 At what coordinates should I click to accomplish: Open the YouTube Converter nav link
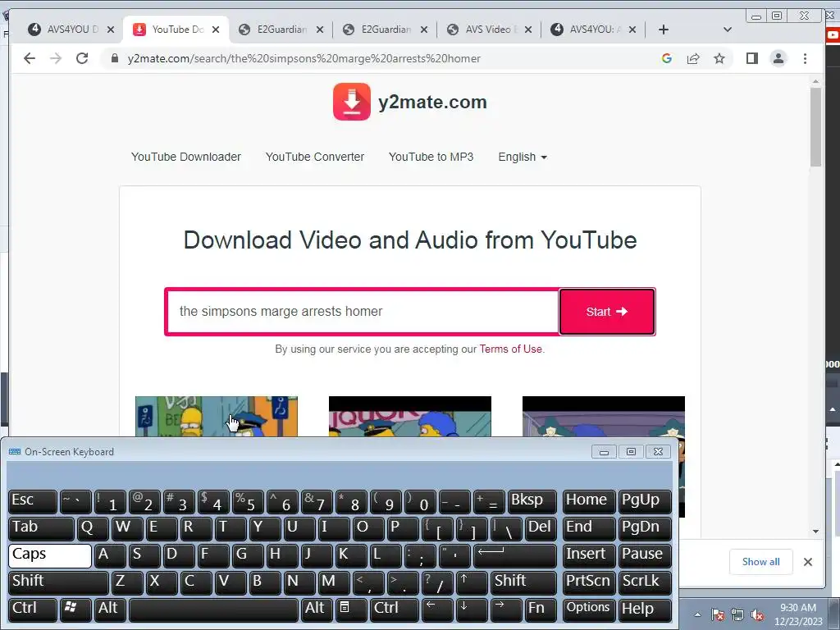[315, 157]
